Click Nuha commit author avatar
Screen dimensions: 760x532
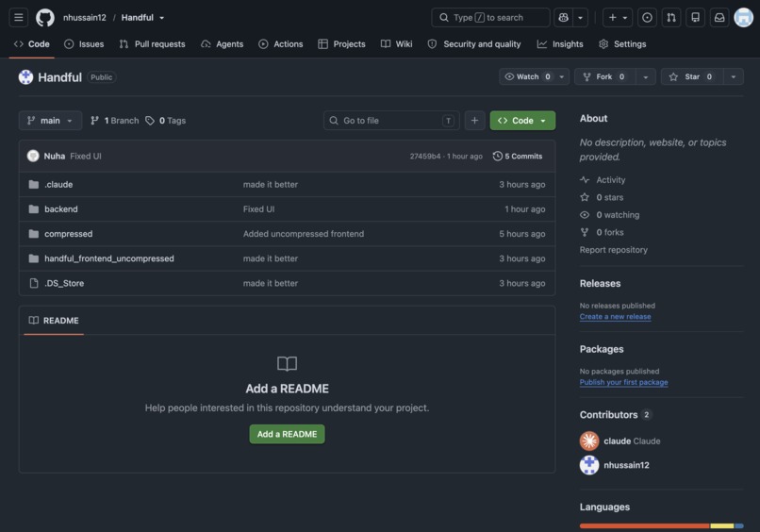point(33,156)
